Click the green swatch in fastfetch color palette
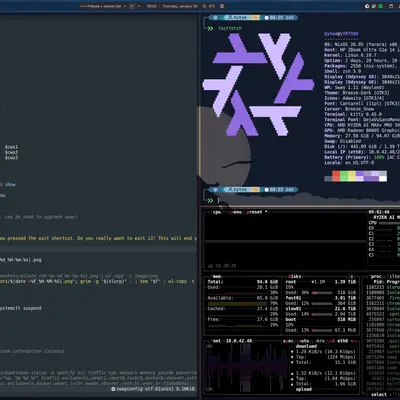 (x=344, y=176)
